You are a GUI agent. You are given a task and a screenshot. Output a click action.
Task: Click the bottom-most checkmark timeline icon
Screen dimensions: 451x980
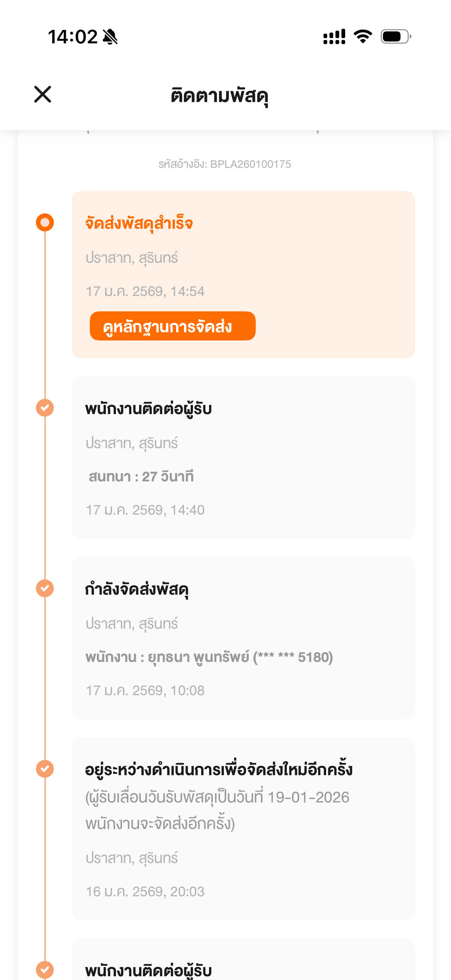point(45,970)
